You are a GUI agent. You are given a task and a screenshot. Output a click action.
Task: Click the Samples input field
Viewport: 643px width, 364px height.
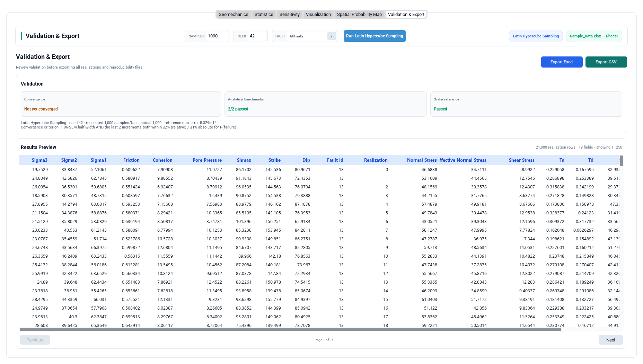217,36
